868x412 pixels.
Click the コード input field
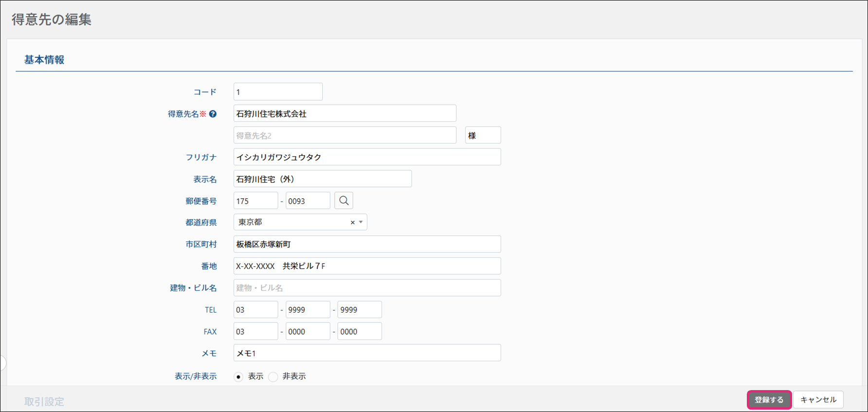click(278, 92)
